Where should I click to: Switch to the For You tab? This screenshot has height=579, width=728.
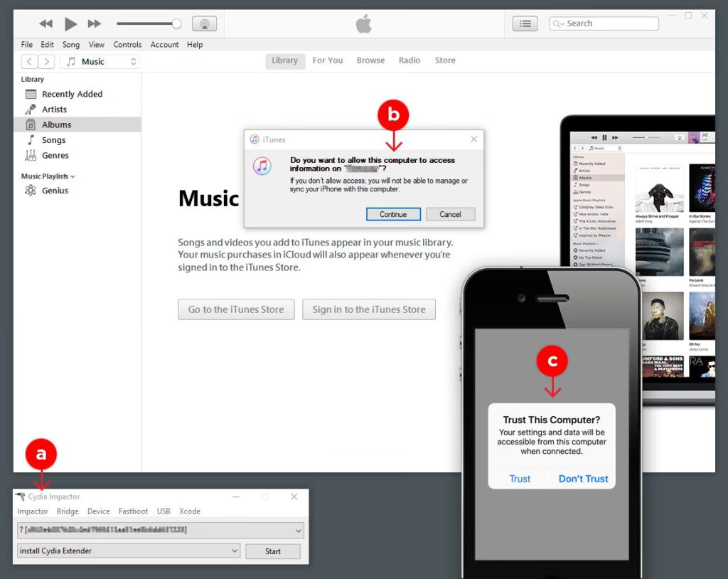click(328, 60)
